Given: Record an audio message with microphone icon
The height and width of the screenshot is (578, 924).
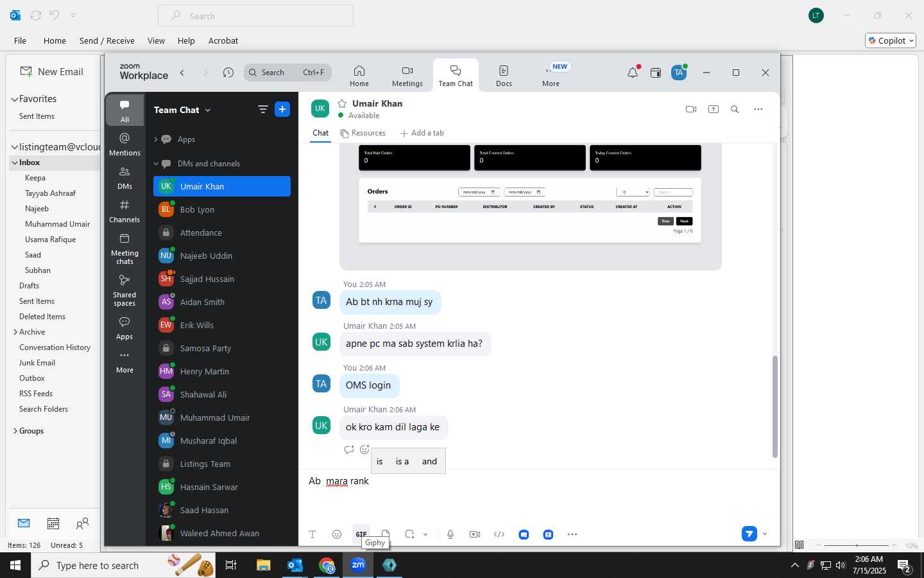Looking at the screenshot, I should [450, 534].
